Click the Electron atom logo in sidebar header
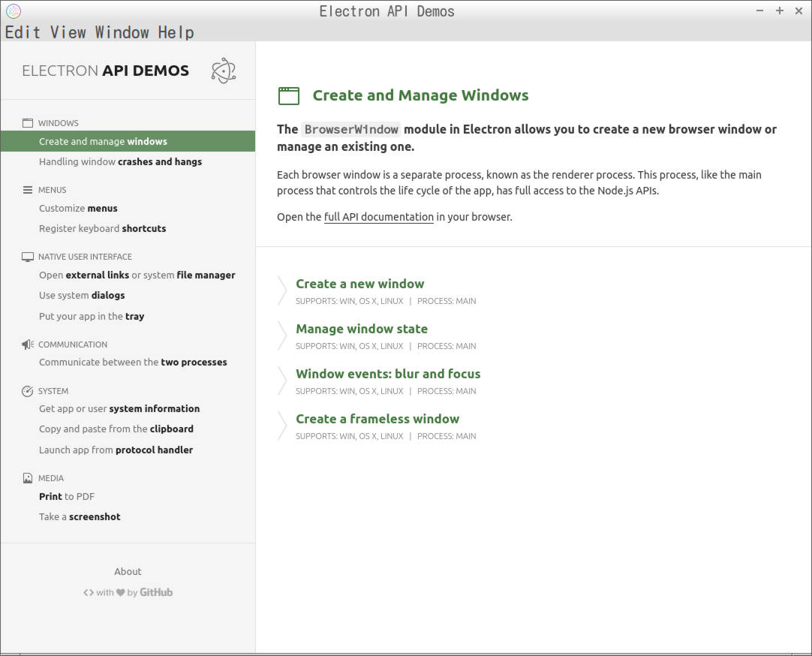 click(224, 71)
